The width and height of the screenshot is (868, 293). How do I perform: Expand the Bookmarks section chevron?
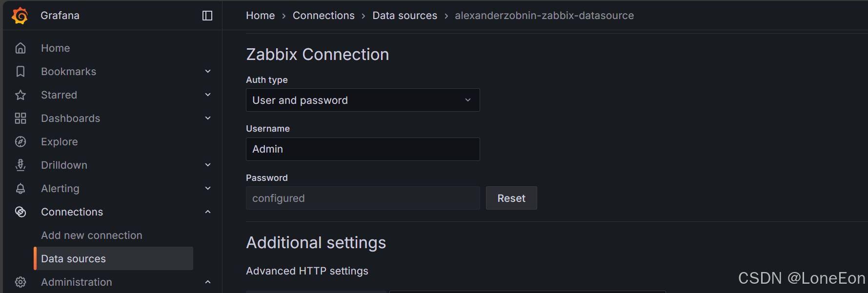point(208,71)
